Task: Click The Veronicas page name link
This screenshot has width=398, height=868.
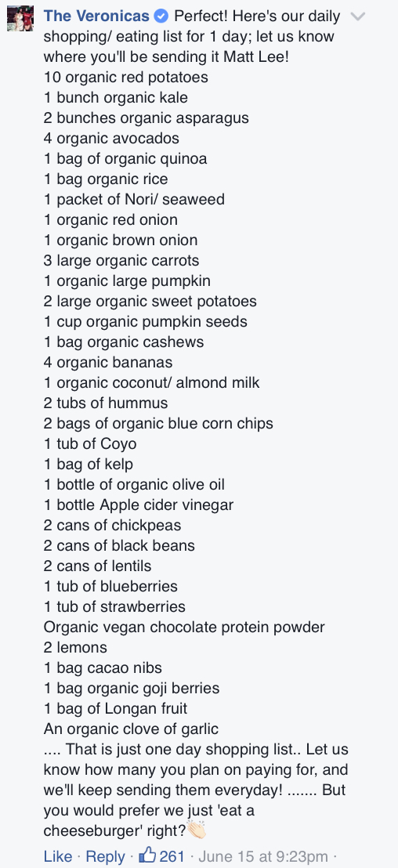Action: tap(96, 16)
